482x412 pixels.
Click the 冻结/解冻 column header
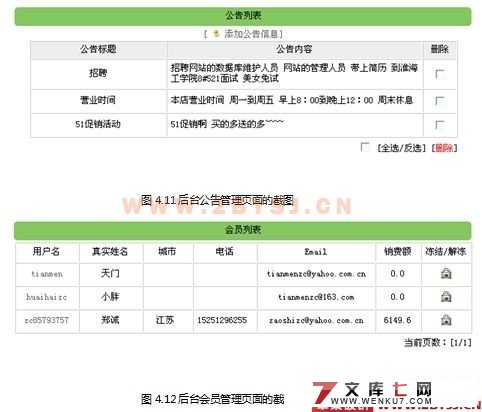pyautogui.click(x=446, y=252)
